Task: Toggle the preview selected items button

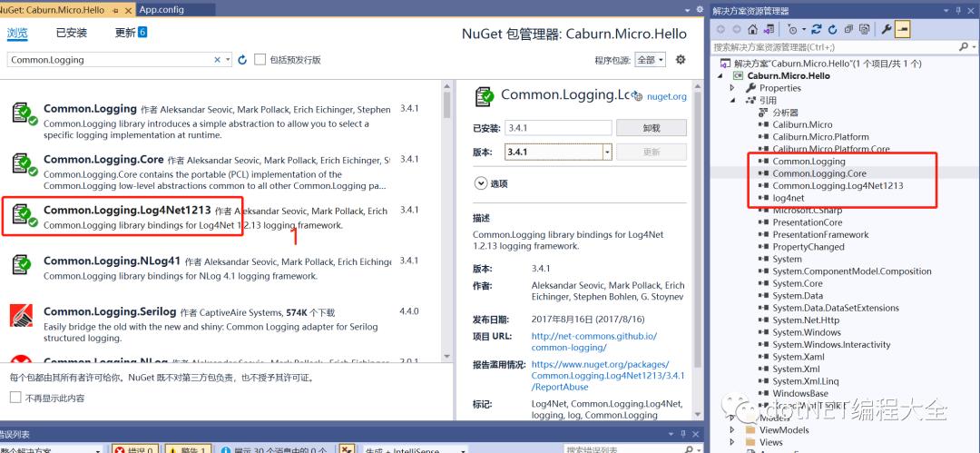Action: point(902,29)
